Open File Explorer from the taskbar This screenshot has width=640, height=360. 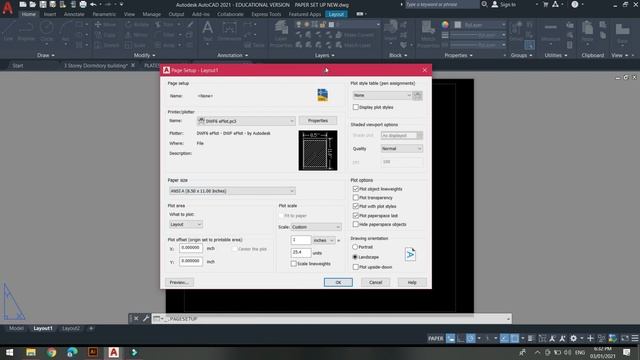click(x=31, y=352)
